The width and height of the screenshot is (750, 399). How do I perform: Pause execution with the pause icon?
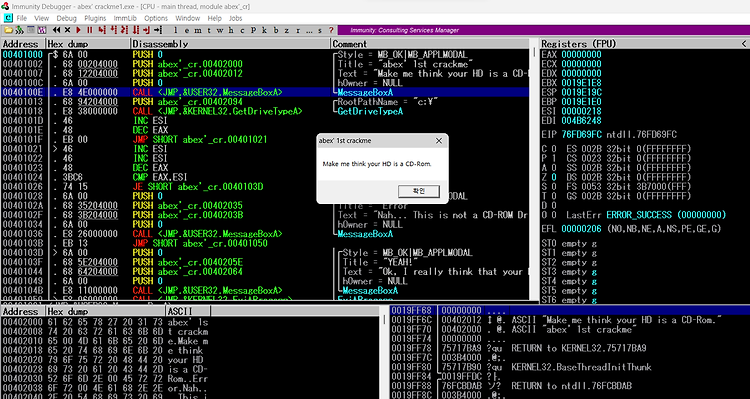pyautogui.click(x=89, y=30)
